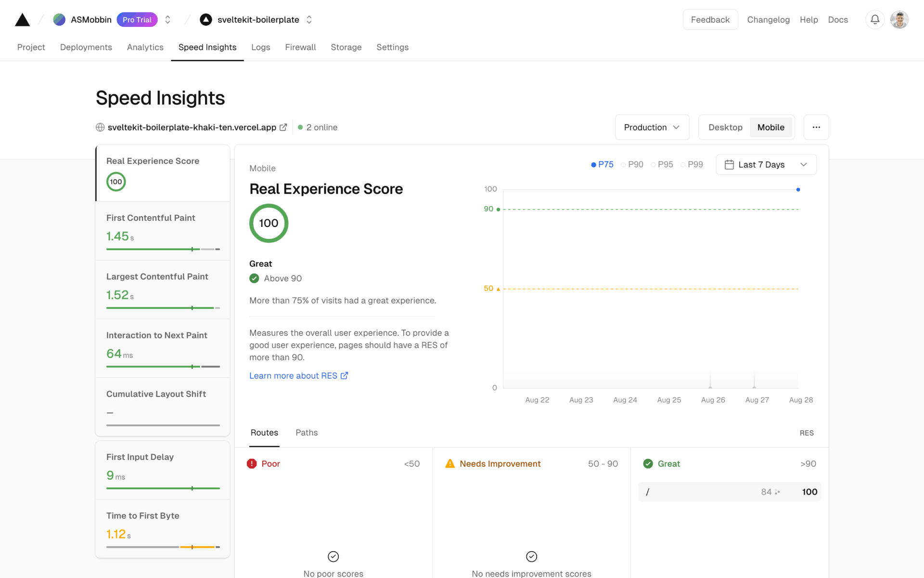
Task: Click the red Poor warning icon
Action: coord(252,464)
